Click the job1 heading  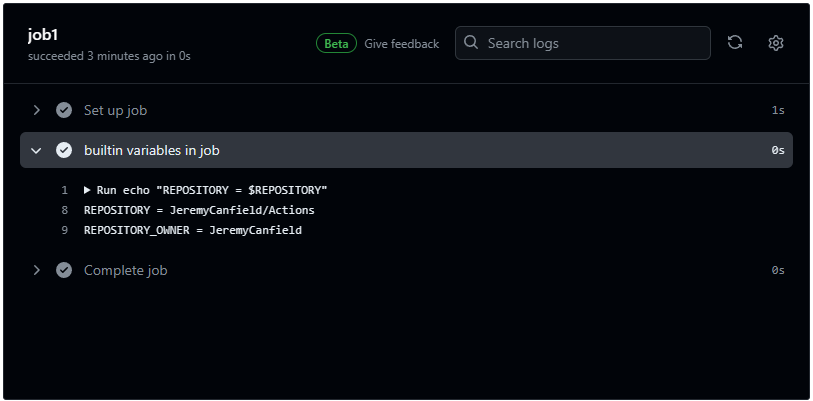click(x=43, y=35)
